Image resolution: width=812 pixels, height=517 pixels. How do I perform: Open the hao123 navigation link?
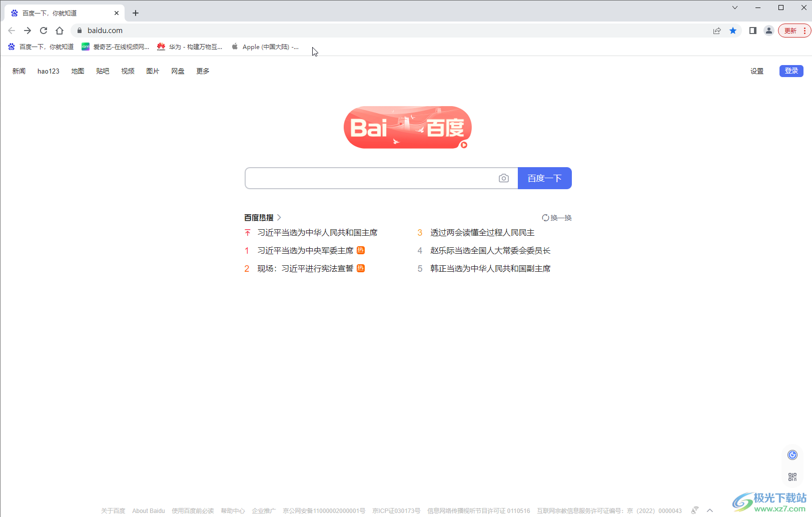49,71
